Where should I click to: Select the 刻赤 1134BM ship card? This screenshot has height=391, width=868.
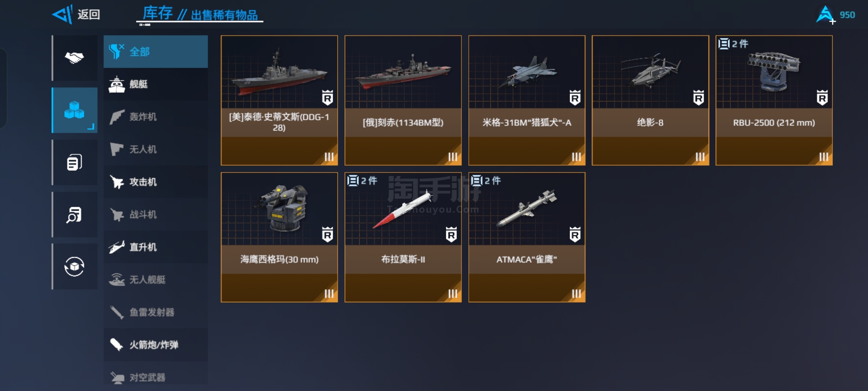[x=403, y=100]
